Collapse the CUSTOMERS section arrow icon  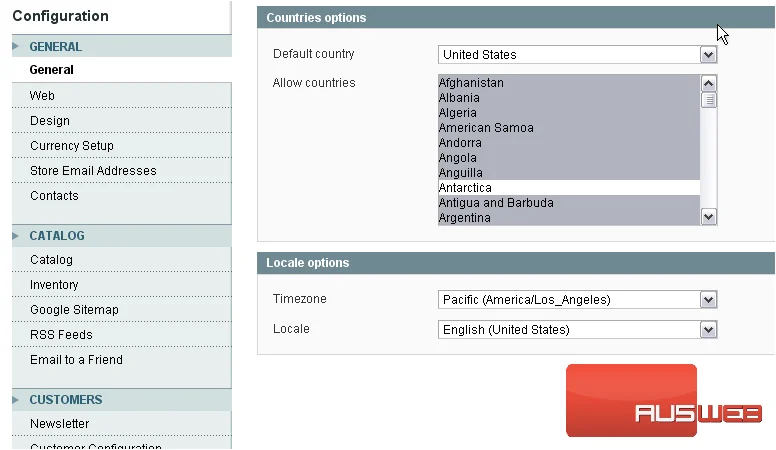[15, 400]
